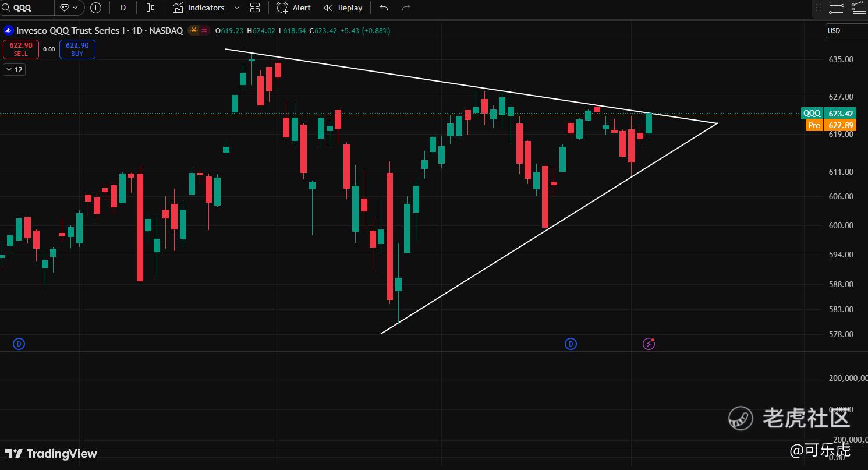
Task: Click the 583.00 price scale label
Action: [x=841, y=309]
